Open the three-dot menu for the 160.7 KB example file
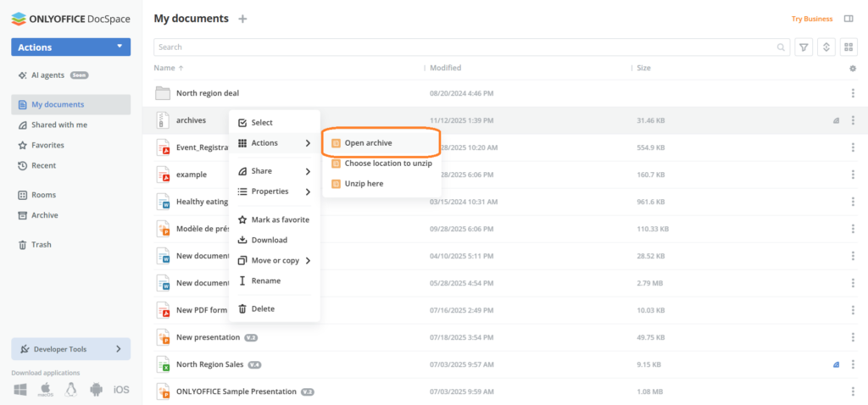This screenshot has height=405, width=868. tap(853, 175)
